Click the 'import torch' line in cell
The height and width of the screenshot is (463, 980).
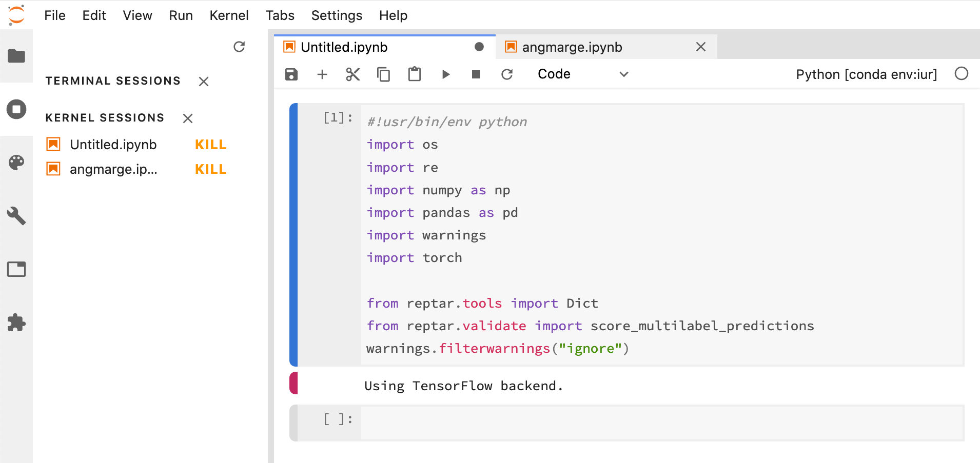415,258
